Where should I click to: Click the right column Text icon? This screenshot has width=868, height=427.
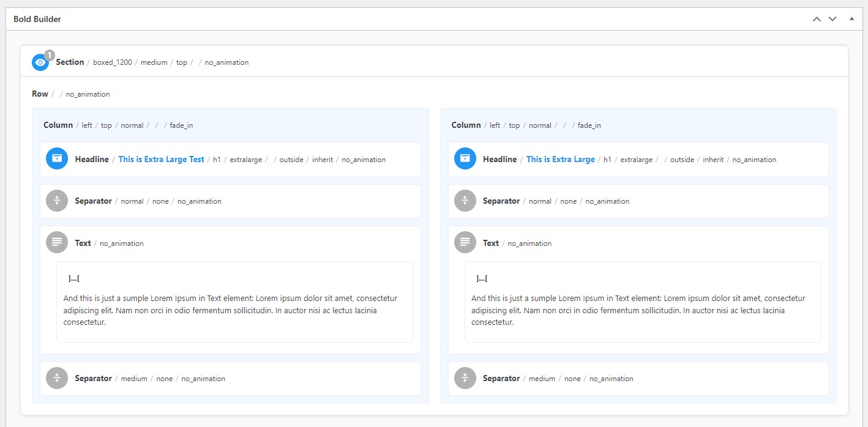coord(465,242)
